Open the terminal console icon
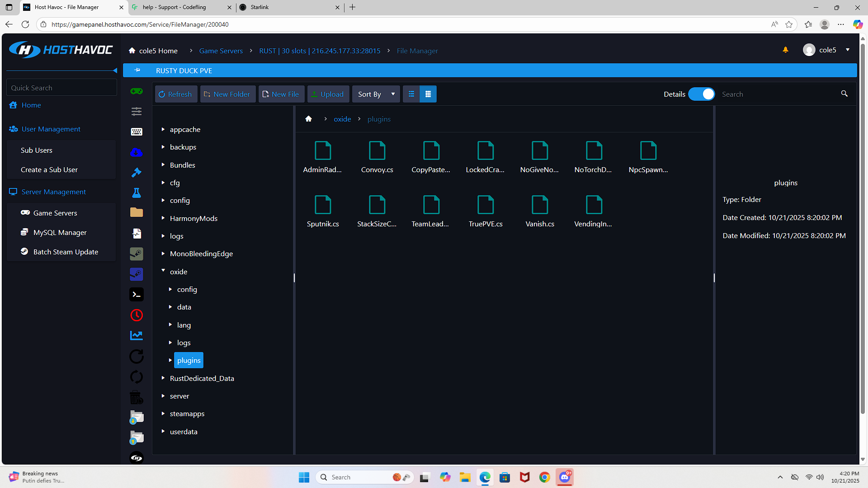 (x=137, y=295)
